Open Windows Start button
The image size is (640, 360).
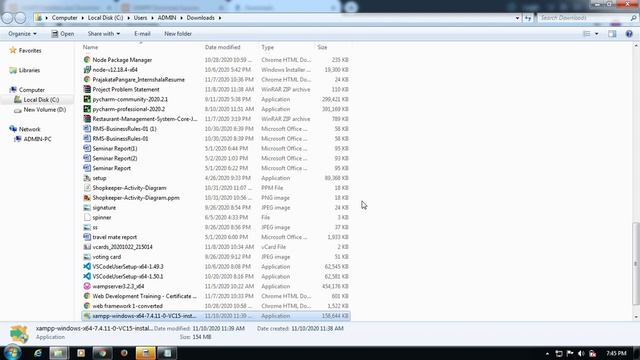tap(12, 353)
